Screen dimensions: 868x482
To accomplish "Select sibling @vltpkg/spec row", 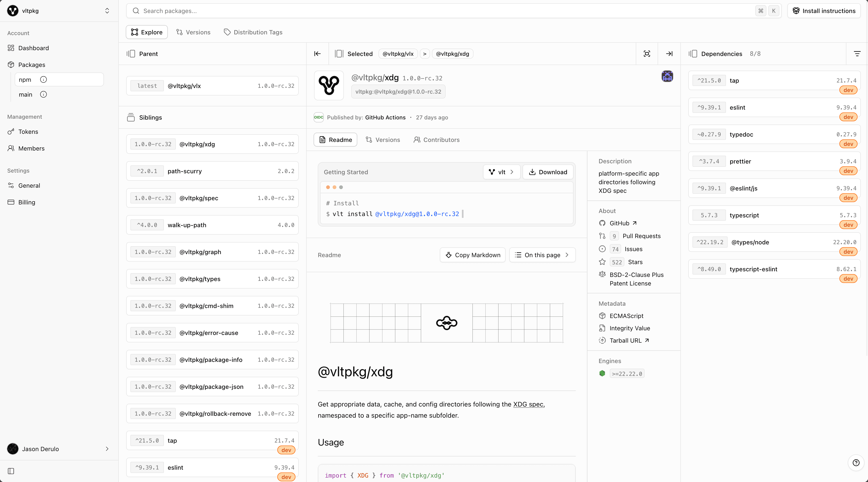I will (212, 198).
